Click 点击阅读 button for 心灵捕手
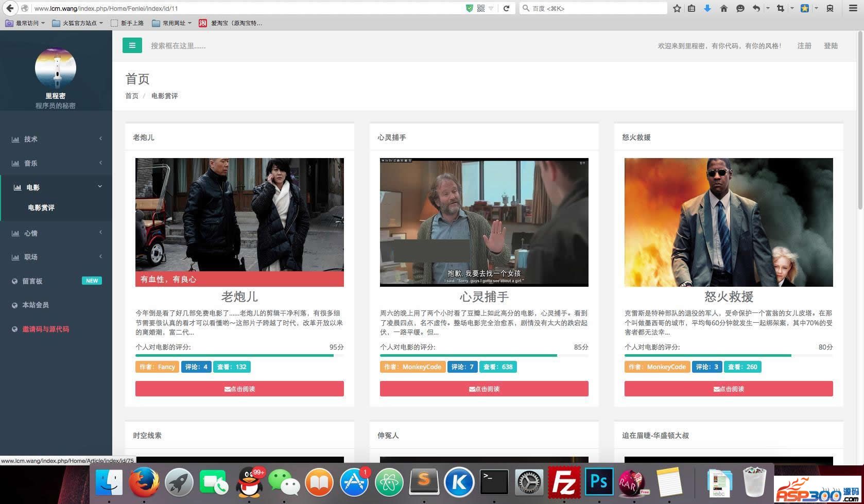This screenshot has width=864, height=504. [x=484, y=389]
